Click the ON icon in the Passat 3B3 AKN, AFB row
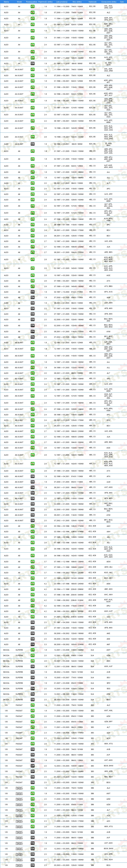The height and width of the screenshot is (868, 127). pyautogui.click(x=33, y=771)
